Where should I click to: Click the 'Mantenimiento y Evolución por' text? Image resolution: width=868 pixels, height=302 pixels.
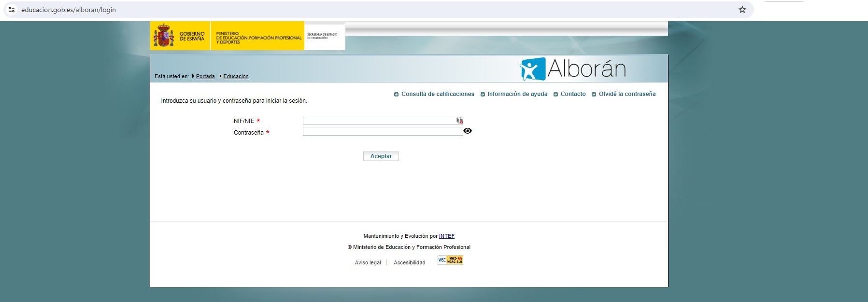click(x=400, y=236)
